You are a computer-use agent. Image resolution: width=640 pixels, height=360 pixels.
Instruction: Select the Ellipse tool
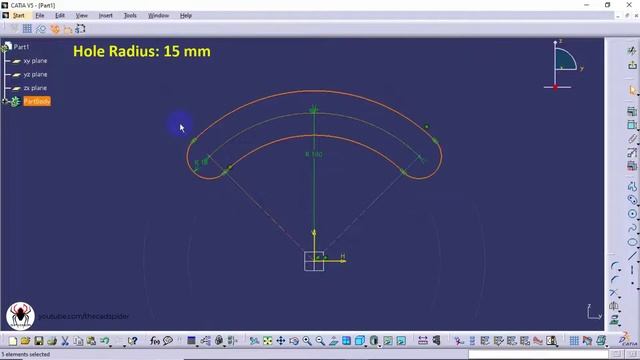tap(632, 242)
